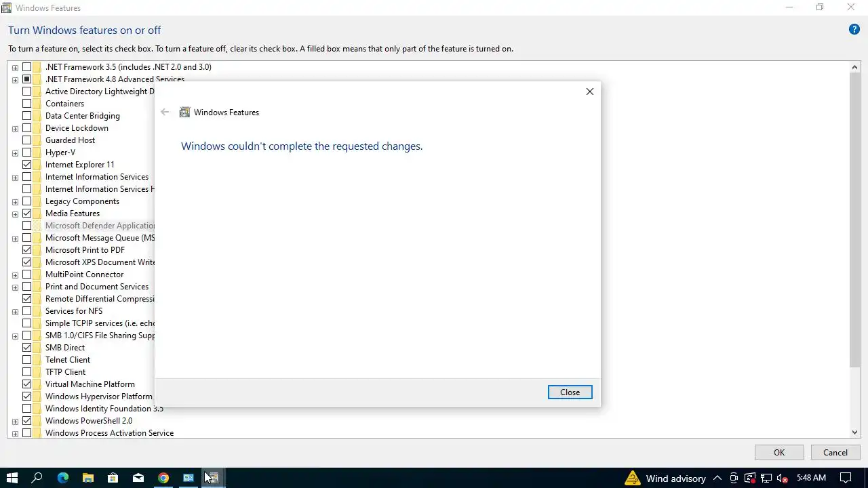Click the muted volume tray icon
Image resolution: width=868 pixels, height=488 pixels.
[x=781, y=478]
